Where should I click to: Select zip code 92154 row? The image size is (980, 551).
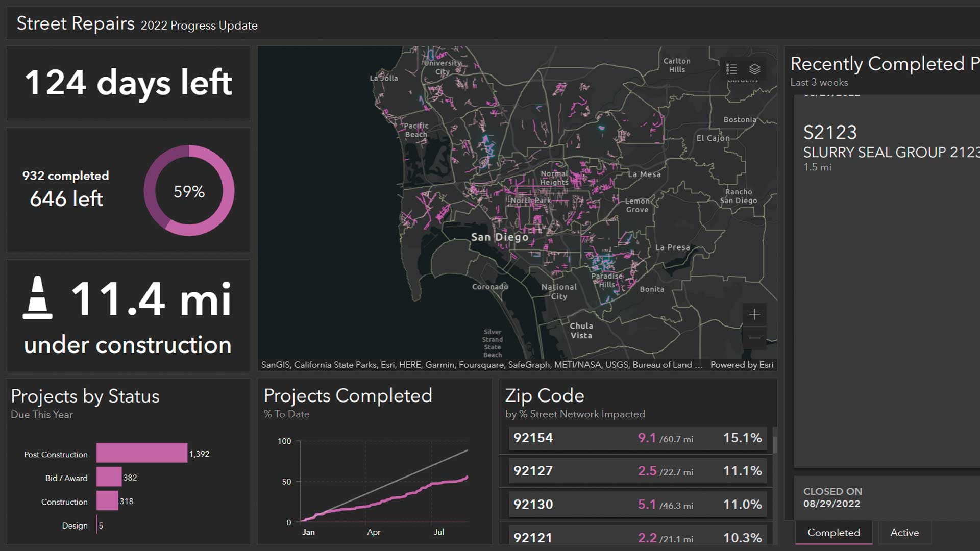click(x=637, y=438)
